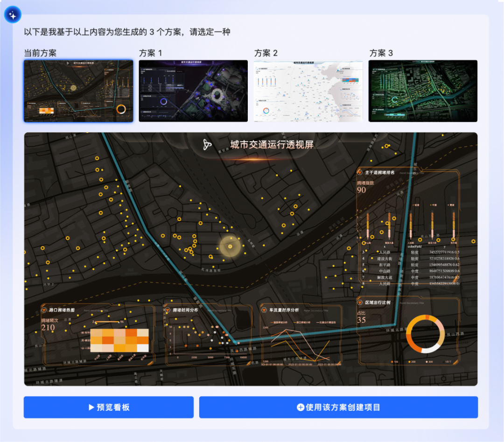The image size is (504, 442).
Task: Click the 解放大道 table row
Action: pyautogui.click(x=411, y=277)
